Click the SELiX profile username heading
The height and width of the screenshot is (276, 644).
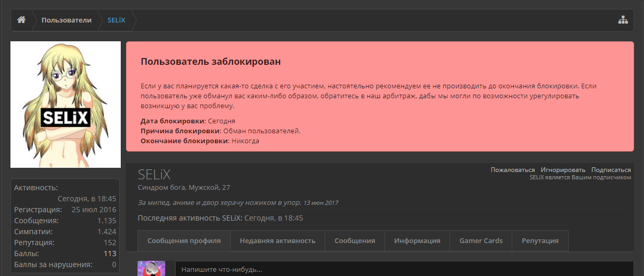[x=154, y=175]
